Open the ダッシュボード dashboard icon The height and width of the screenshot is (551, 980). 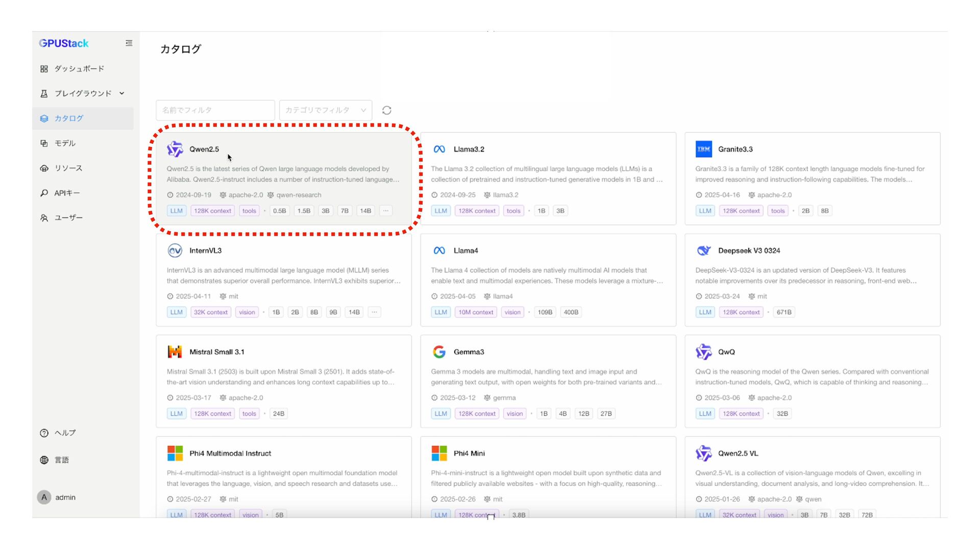coord(44,69)
